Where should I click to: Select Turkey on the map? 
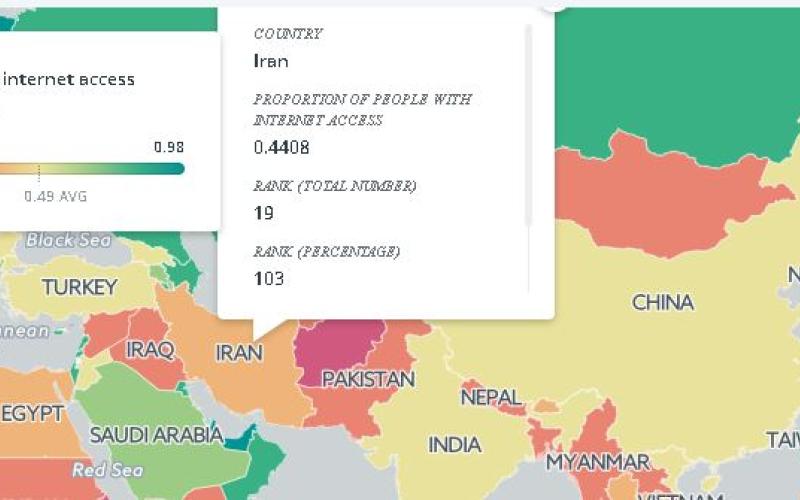(80, 288)
